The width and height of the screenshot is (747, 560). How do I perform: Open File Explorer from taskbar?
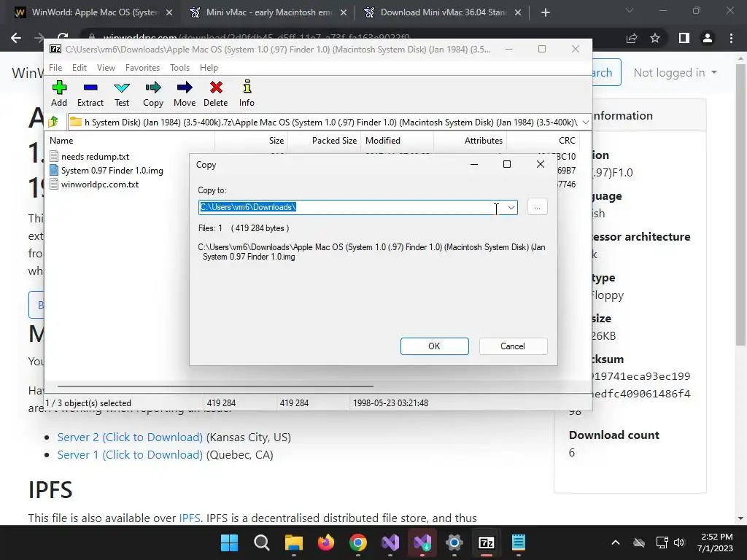click(293, 542)
